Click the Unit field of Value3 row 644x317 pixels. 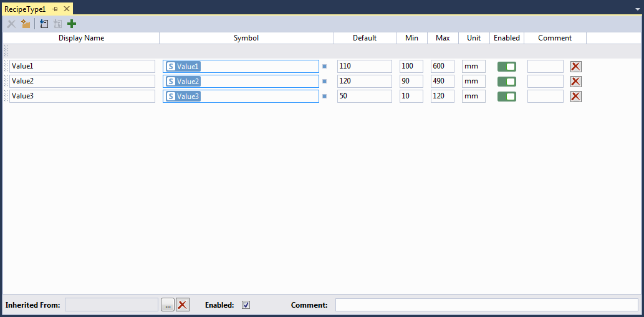[x=474, y=97]
